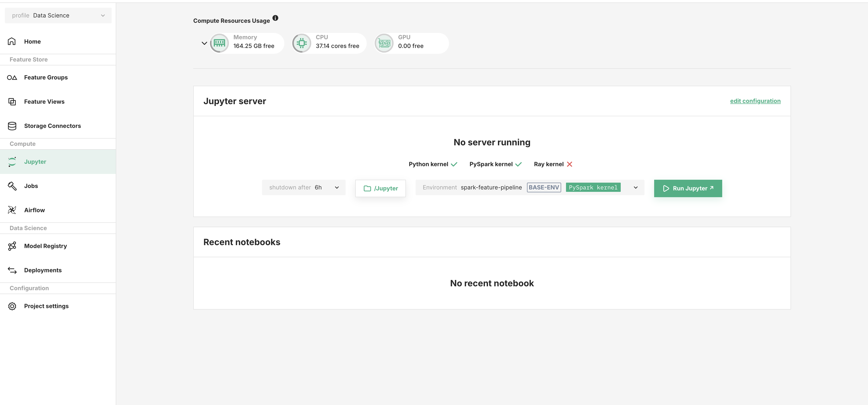This screenshot has height=405, width=868.
Task: Click the Ray kernel red X status
Action: click(569, 164)
